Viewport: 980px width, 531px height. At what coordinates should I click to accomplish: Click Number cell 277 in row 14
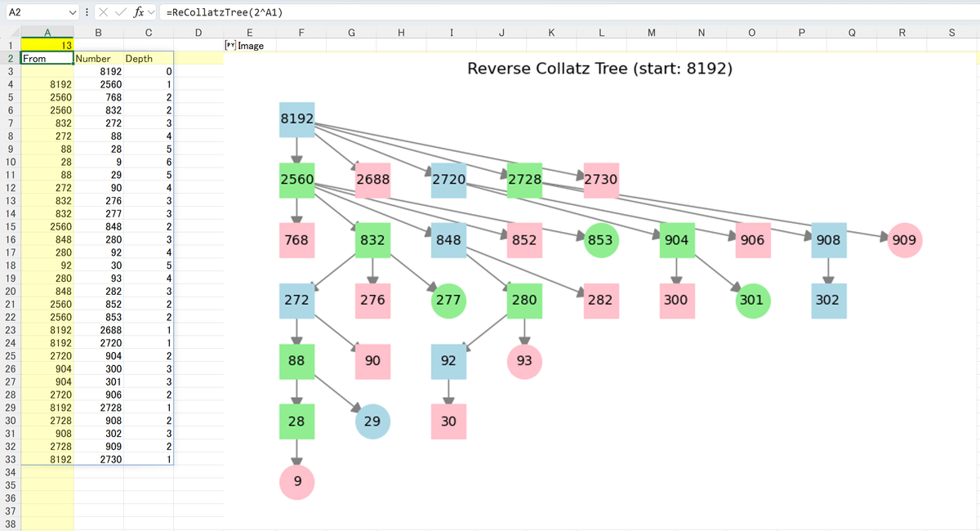[98, 213]
